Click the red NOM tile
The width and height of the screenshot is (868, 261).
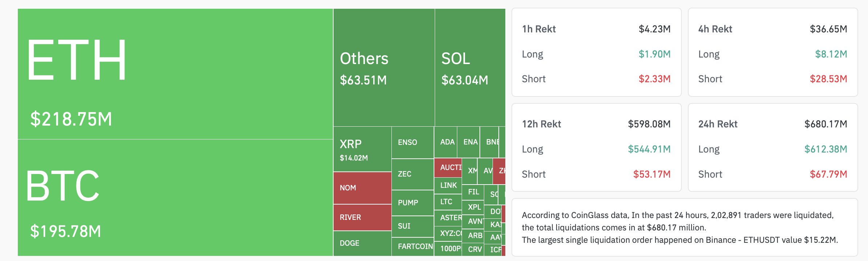coord(362,188)
